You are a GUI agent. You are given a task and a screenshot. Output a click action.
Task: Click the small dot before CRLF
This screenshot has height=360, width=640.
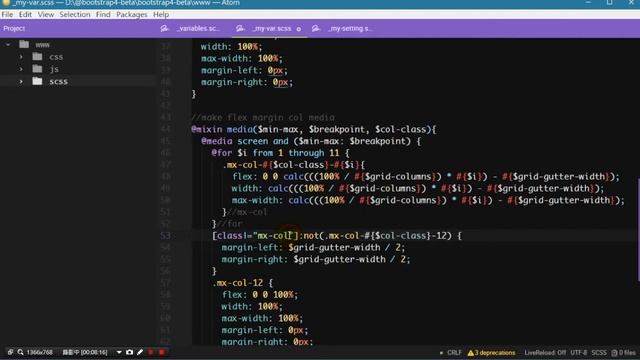(x=441, y=353)
